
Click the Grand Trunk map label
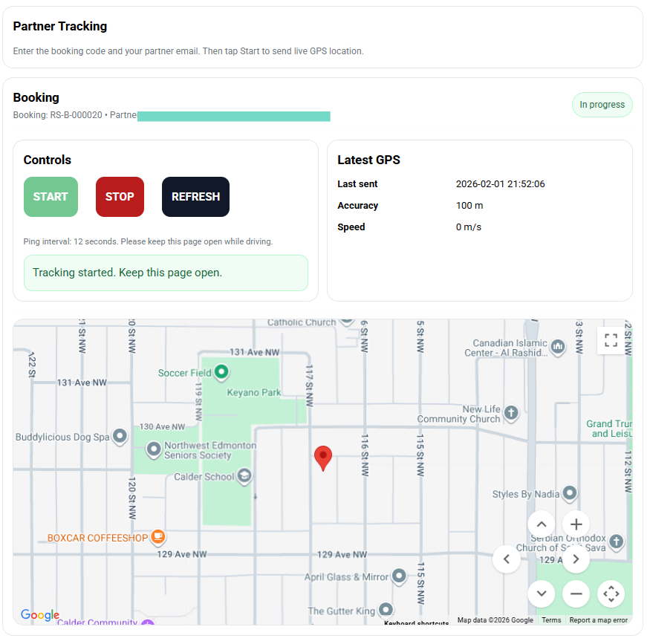click(609, 429)
